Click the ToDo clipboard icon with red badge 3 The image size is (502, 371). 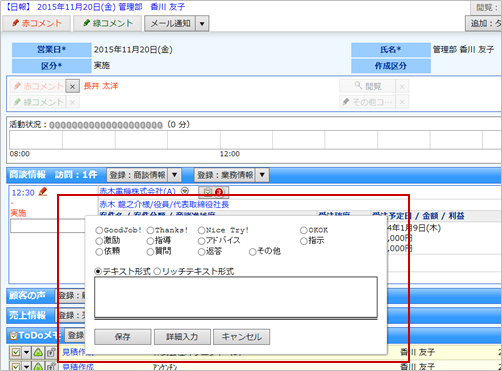click(x=213, y=191)
